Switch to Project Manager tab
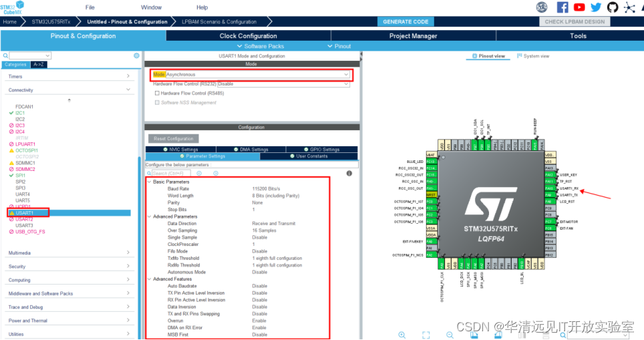This screenshot has height=340, width=644. (413, 35)
